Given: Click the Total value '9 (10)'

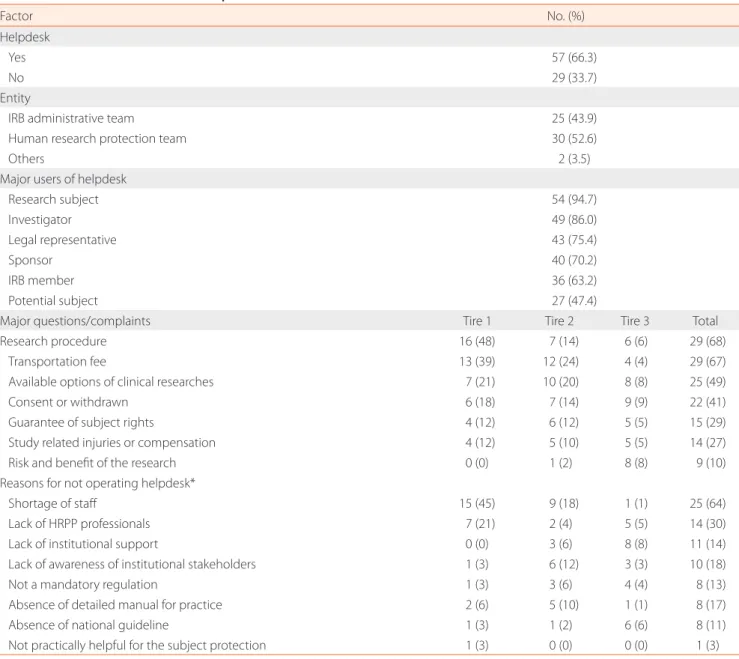Looking at the screenshot, I should (711, 463).
